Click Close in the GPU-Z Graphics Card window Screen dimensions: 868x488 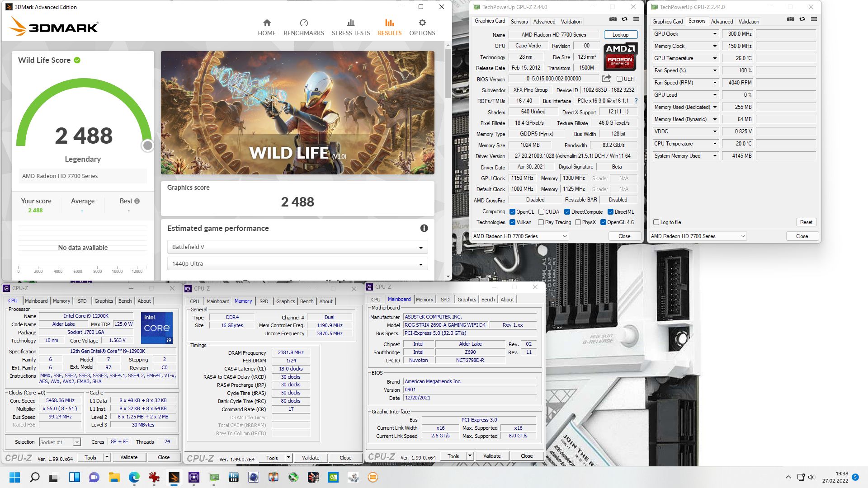tap(624, 236)
